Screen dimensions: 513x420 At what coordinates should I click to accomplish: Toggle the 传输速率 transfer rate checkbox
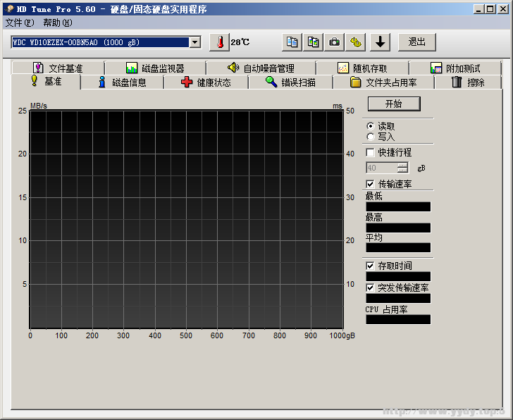click(370, 184)
